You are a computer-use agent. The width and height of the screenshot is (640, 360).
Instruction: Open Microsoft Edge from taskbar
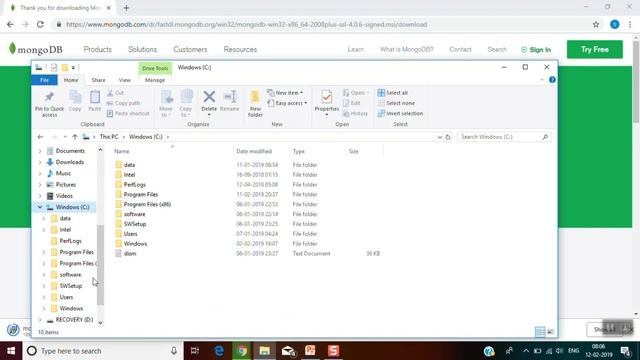pos(219,351)
